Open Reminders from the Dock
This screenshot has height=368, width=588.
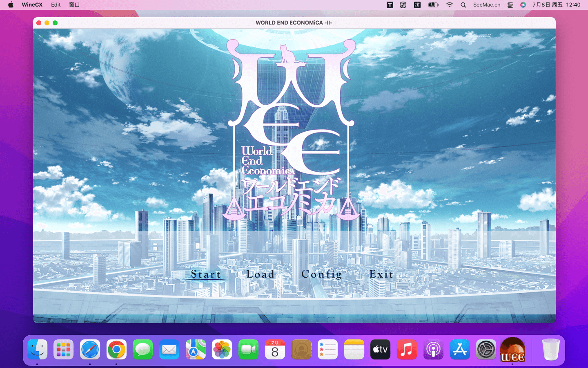tap(327, 350)
